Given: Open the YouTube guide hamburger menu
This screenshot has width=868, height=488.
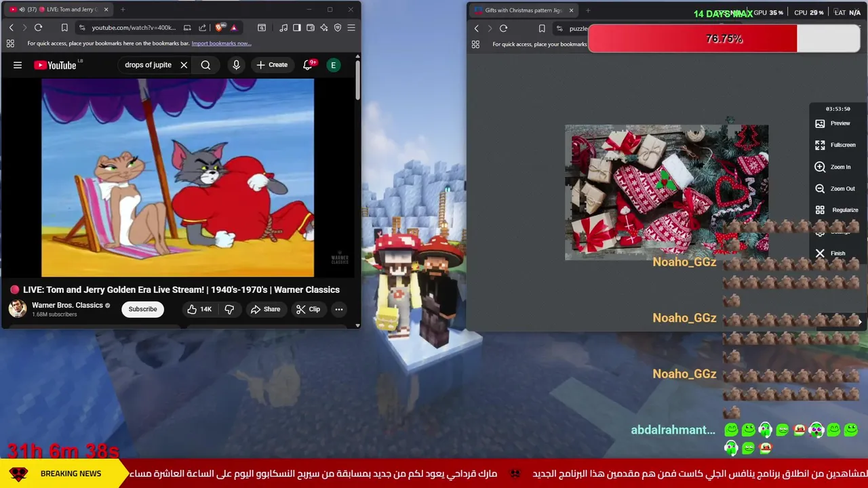Looking at the screenshot, I should click(x=18, y=65).
